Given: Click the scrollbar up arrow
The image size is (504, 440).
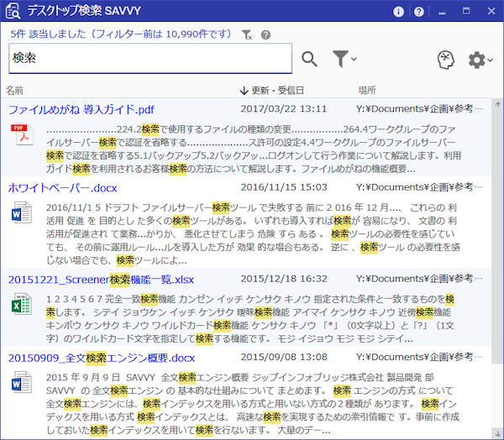Looking at the screenshot, I should coord(498,104).
